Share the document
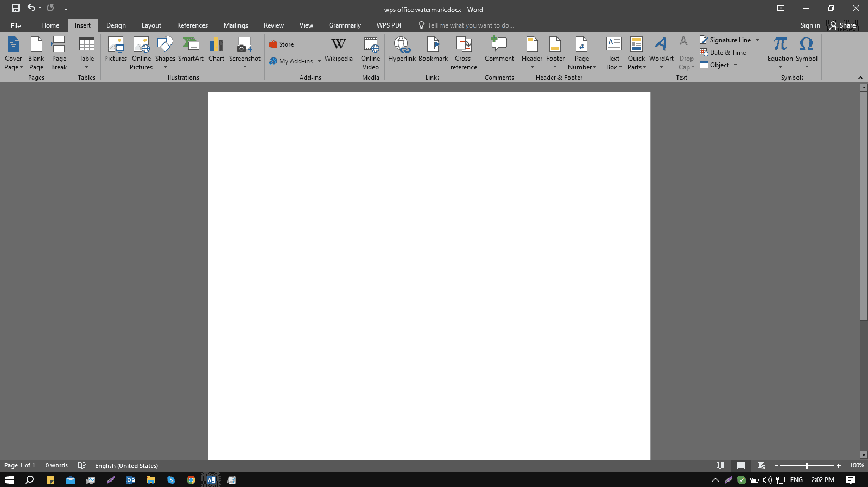The image size is (868, 487). (843, 25)
